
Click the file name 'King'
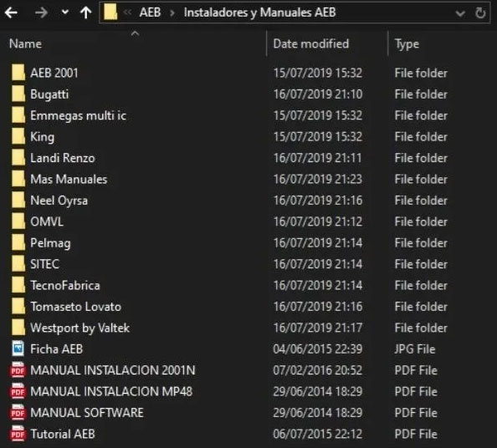[43, 137]
